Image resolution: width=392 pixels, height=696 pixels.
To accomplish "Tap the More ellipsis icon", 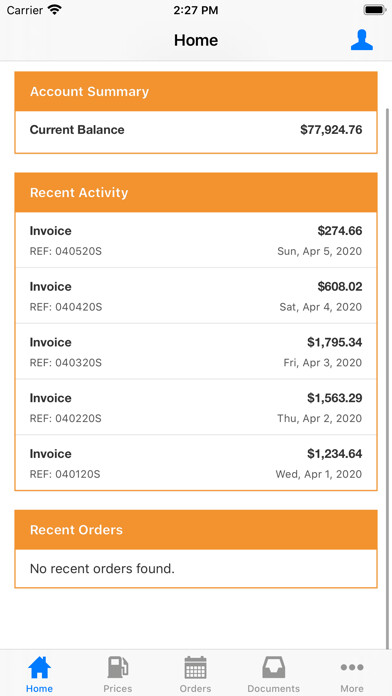I will click(x=352, y=667).
